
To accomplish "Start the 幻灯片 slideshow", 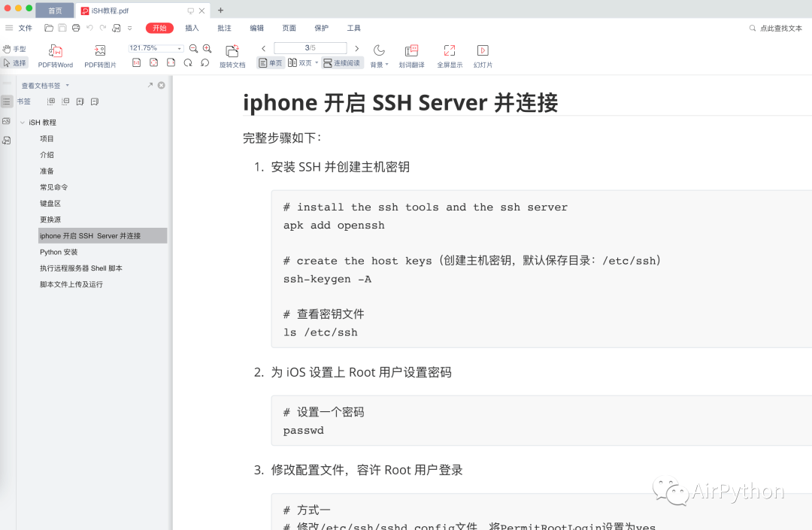I will coord(483,56).
